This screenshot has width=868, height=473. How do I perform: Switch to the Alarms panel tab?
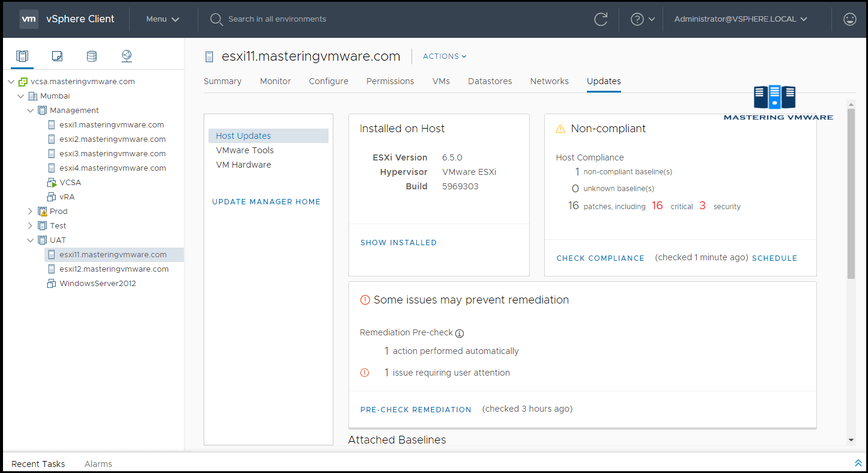pos(98,463)
